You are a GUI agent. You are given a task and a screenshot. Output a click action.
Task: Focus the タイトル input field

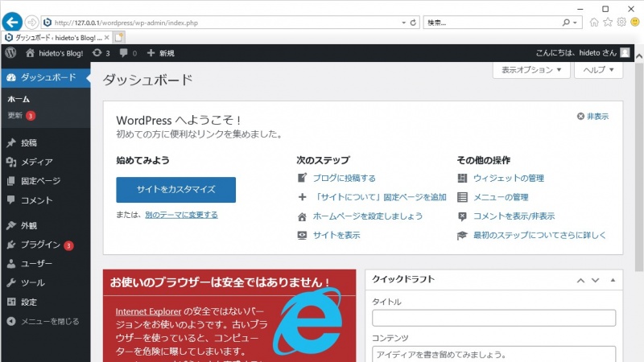pyautogui.click(x=493, y=318)
